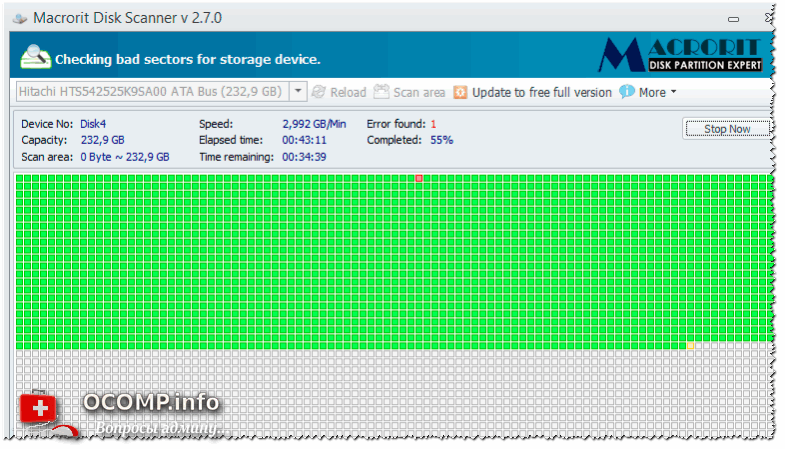Click the Reload label in toolbar
Image resolution: width=785 pixels, height=449 pixels.
tap(348, 93)
